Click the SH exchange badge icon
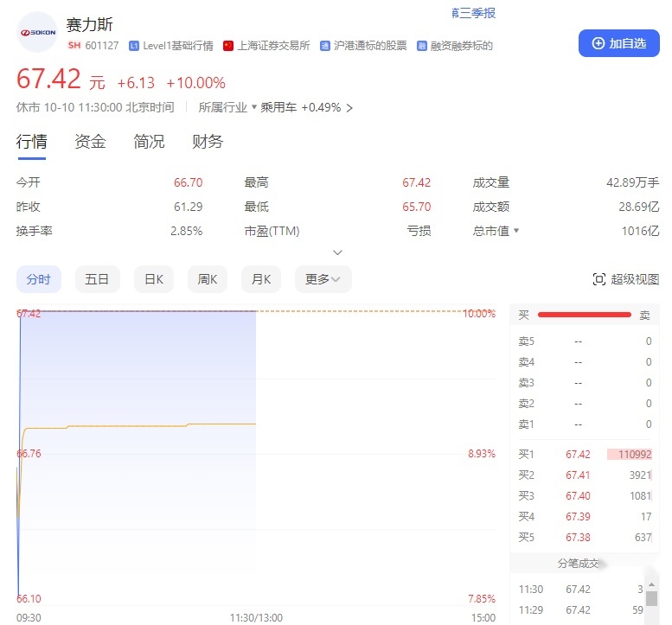Viewport: 672px width, 625px height. point(74,46)
